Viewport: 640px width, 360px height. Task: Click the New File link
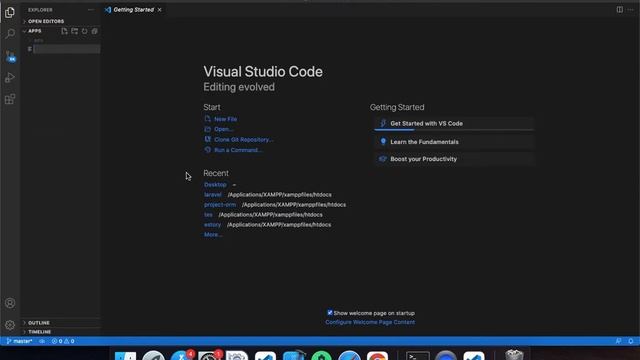coord(225,119)
